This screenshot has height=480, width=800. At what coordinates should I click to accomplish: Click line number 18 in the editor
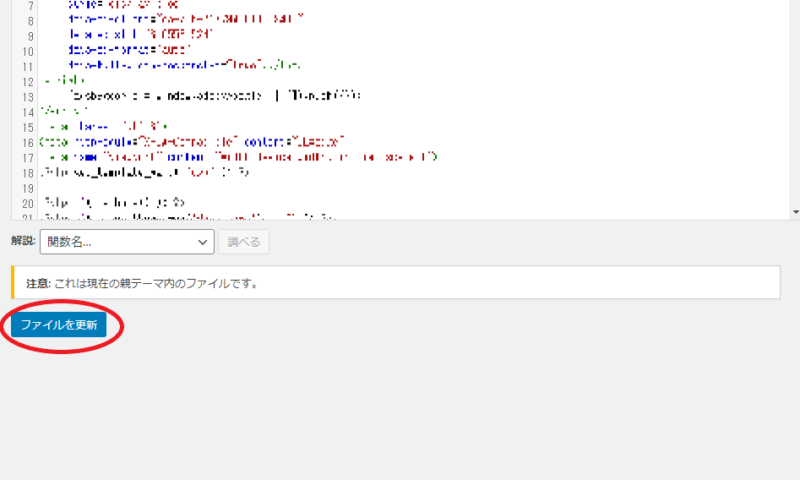[x=28, y=173]
